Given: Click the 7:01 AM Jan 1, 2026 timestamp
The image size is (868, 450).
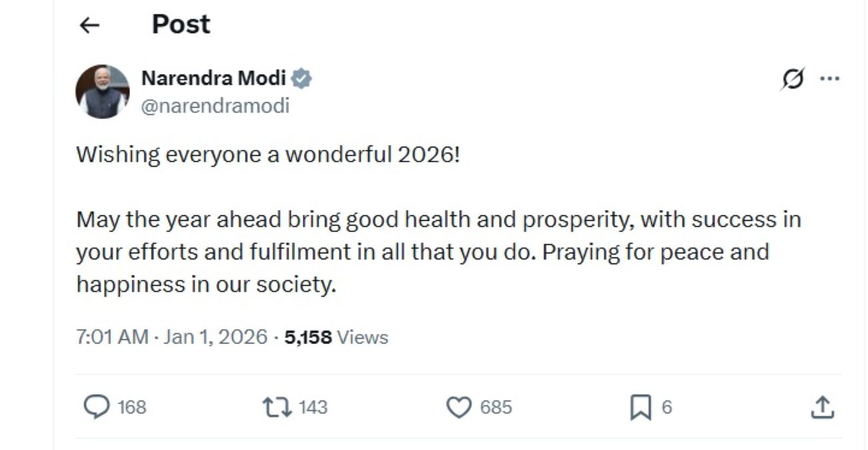Looking at the screenshot, I should click(x=171, y=337).
